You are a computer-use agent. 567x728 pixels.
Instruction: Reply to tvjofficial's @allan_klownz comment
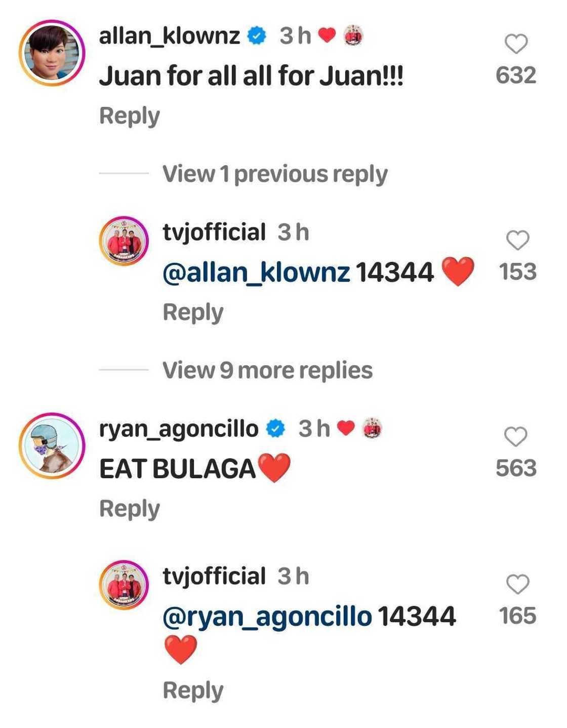pos(193,313)
